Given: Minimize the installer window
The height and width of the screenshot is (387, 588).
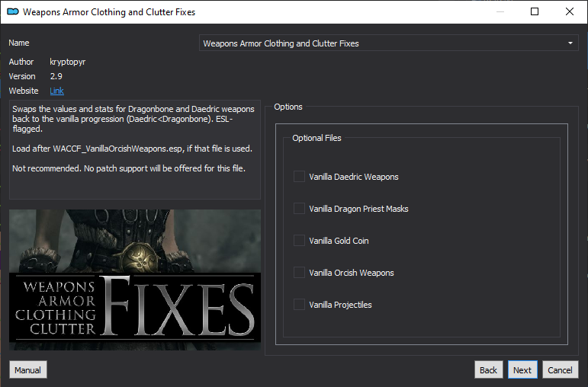Looking at the screenshot, I should pyautogui.click(x=500, y=12).
